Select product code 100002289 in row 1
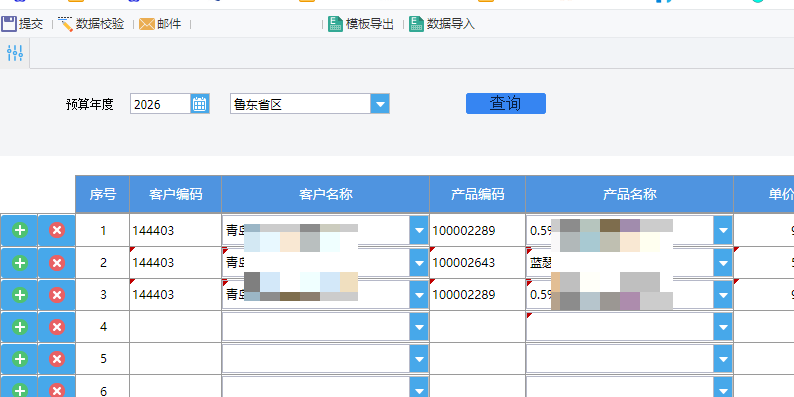Image resolution: width=794 pixels, height=397 pixels. (x=478, y=230)
